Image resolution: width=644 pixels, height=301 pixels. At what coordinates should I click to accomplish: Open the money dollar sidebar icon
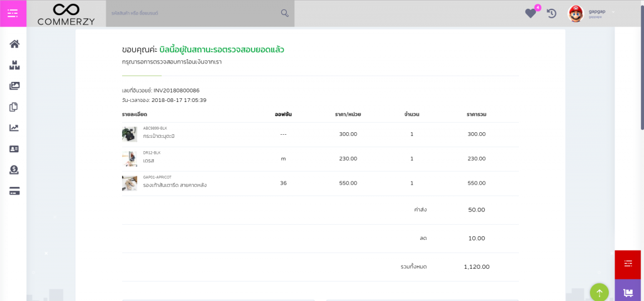14,170
